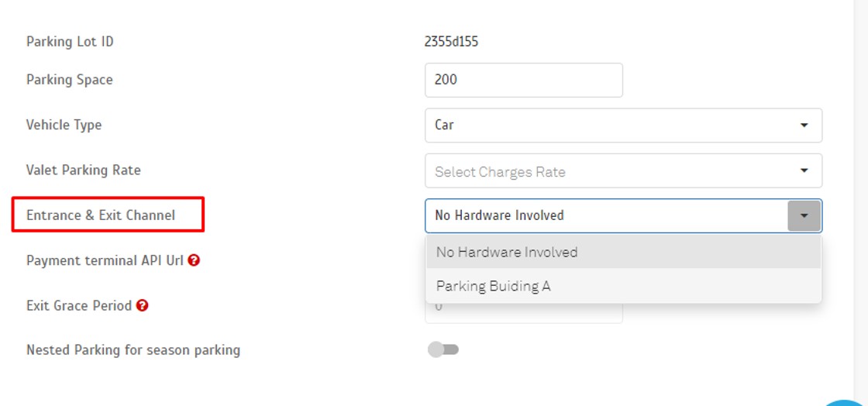Click the "Select Charges Rate" placeholder text
868x406 pixels.
500,172
